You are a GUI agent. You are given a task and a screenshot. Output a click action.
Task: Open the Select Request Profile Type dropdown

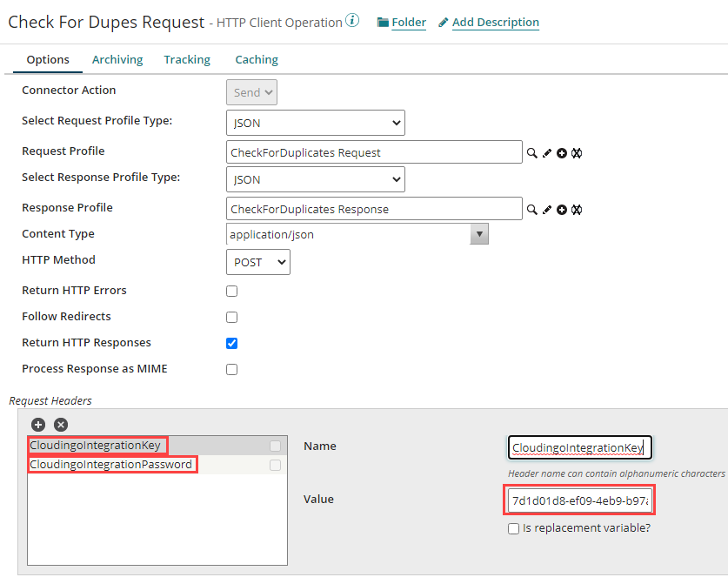coord(315,123)
